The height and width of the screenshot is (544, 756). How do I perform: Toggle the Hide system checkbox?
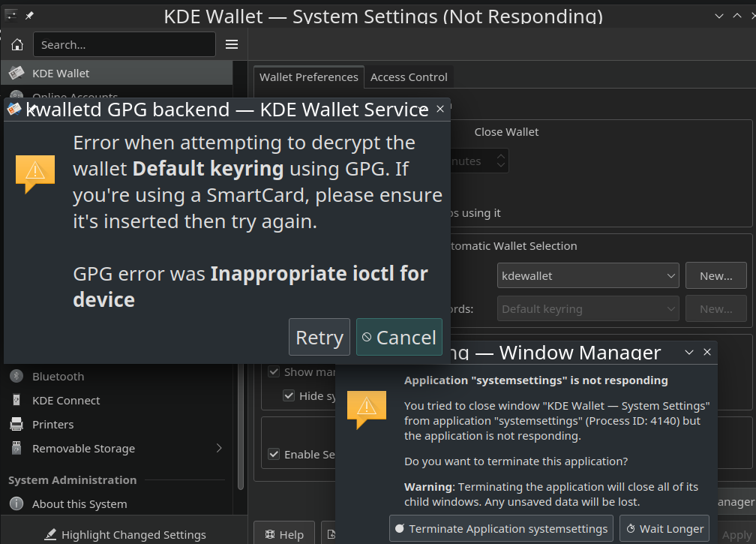point(289,395)
